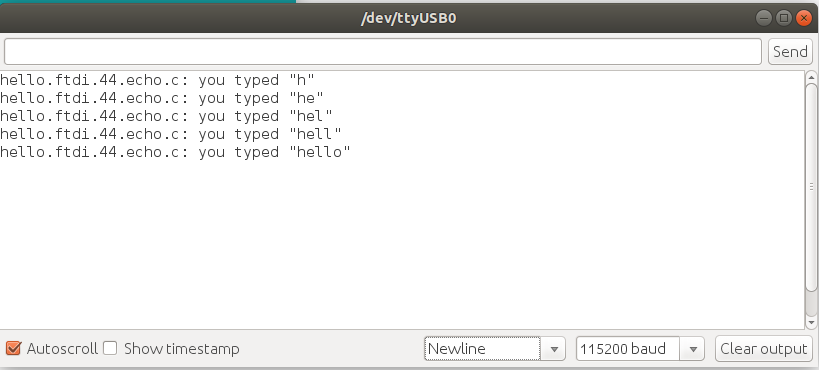The image size is (819, 370).
Task: Click the output line ending with "he"
Action: [162, 98]
